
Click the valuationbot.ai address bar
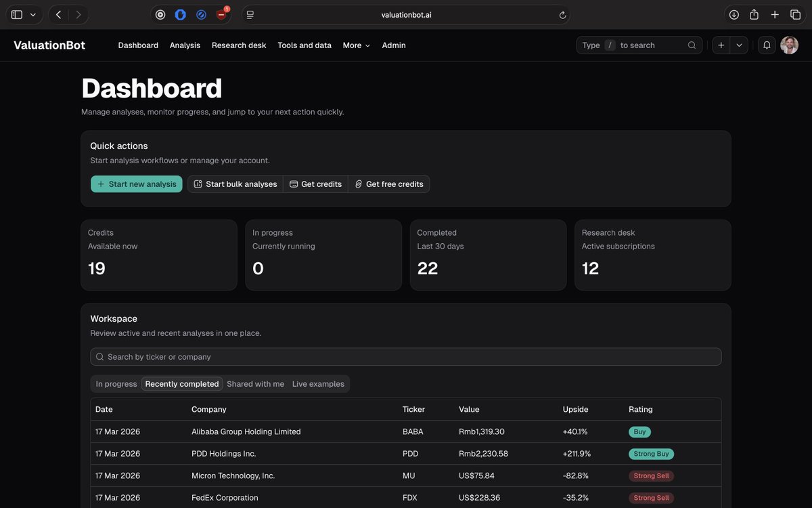pos(406,14)
